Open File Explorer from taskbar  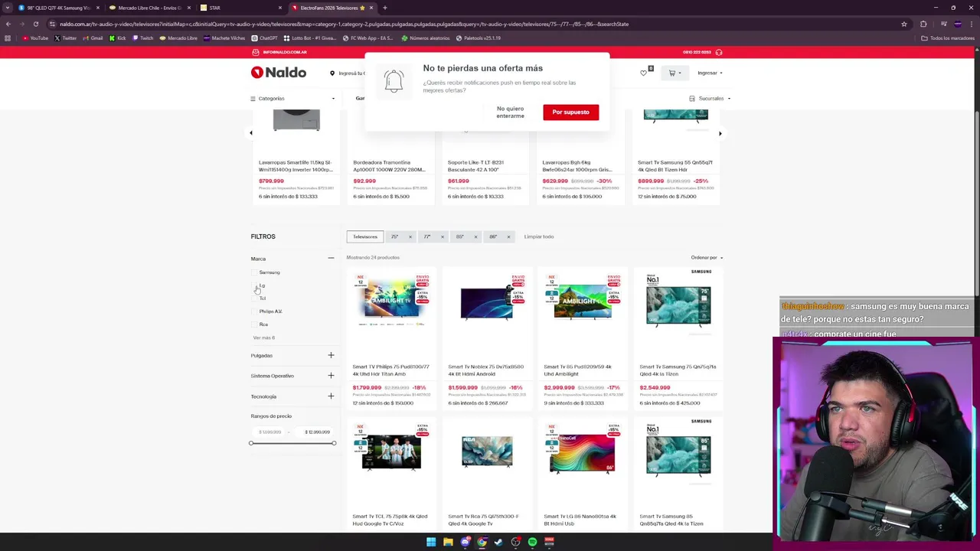click(x=448, y=542)
